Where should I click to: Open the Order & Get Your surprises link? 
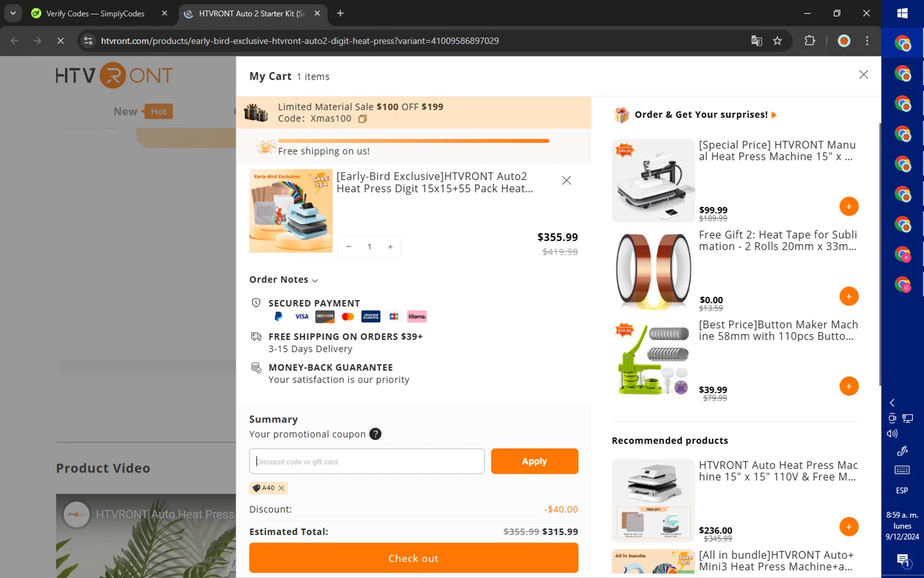click(705, 115)
